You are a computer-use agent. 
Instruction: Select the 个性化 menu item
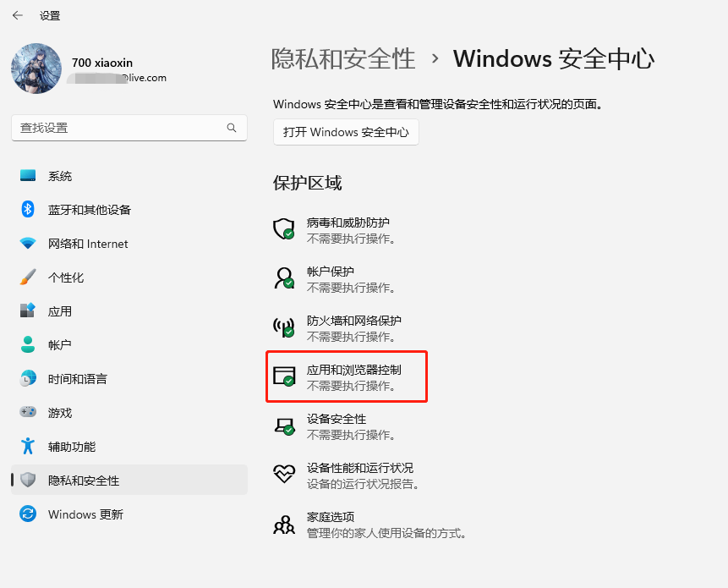129,278
